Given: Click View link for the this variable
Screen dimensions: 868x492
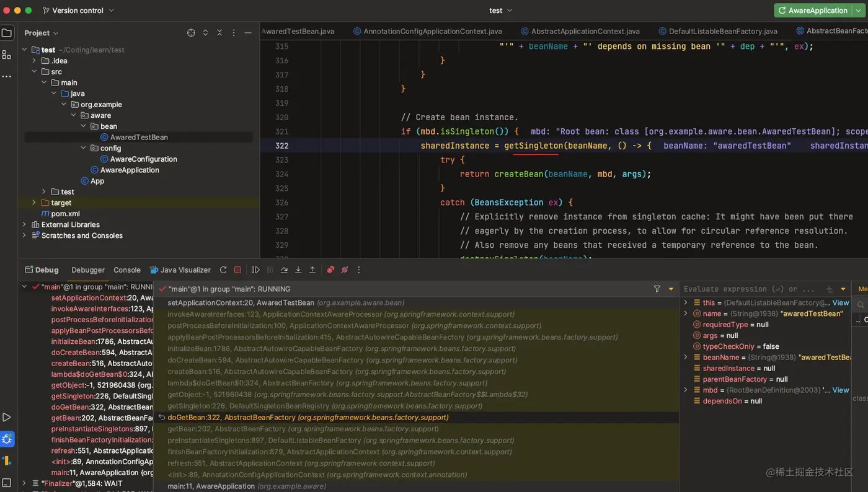Looking at the screenshot, I should click(x=840, y=302).
